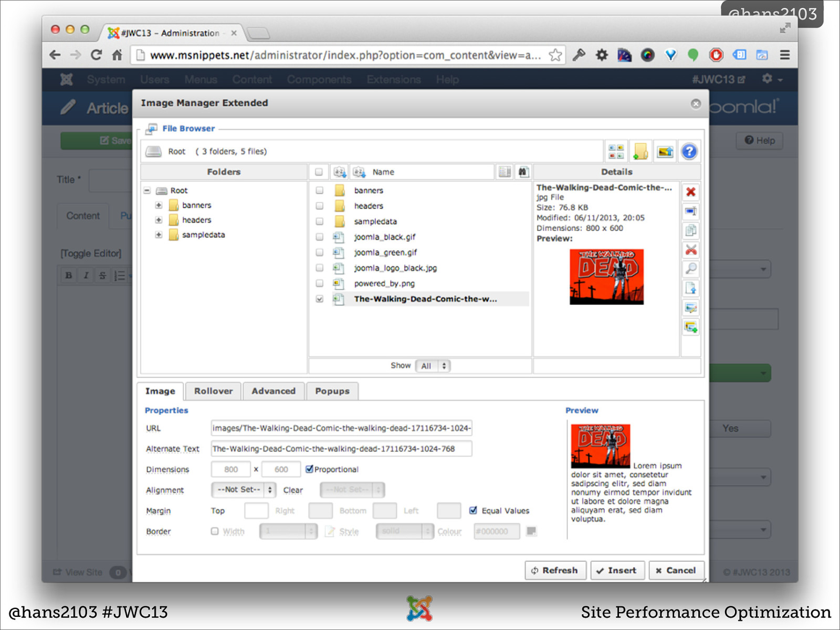Open the upload image icon
This screenshot has height=630, width=840.
click(665, 152)
